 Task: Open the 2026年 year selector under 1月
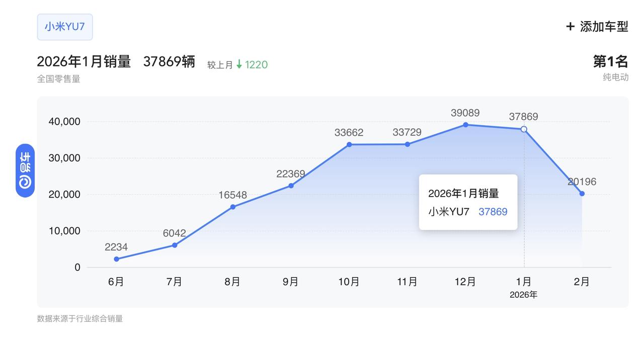524,294
